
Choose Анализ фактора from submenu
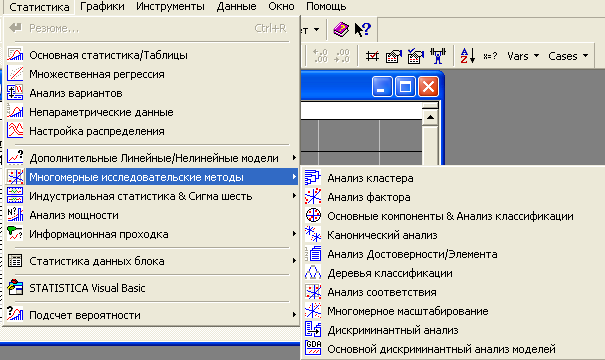coord(453,197)
